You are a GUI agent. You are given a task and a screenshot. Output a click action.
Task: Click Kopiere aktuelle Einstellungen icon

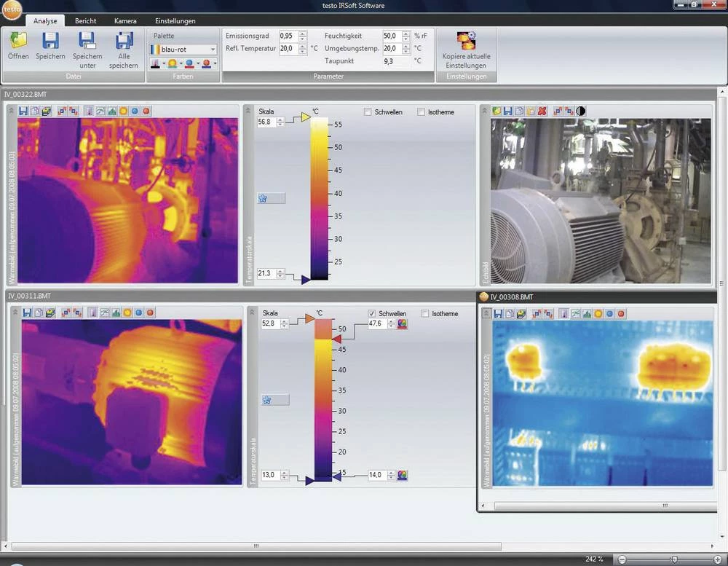pos(466,41)
